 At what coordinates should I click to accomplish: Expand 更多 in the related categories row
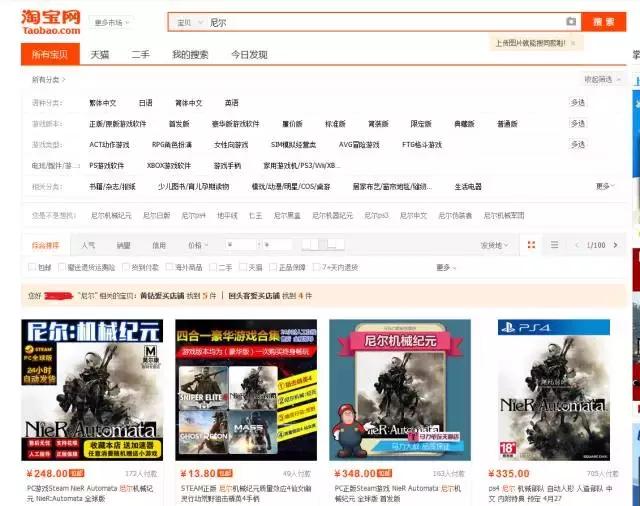[x=605, y=186]
